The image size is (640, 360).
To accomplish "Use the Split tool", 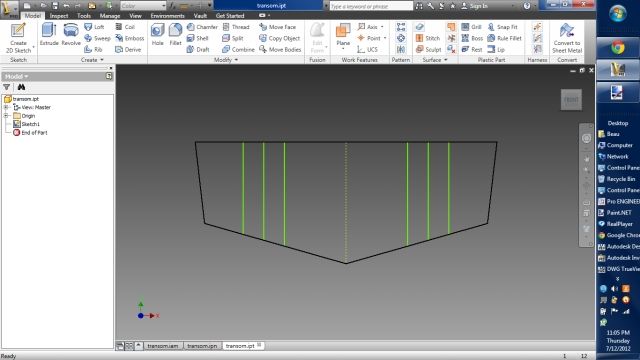I will click(233, 38).
